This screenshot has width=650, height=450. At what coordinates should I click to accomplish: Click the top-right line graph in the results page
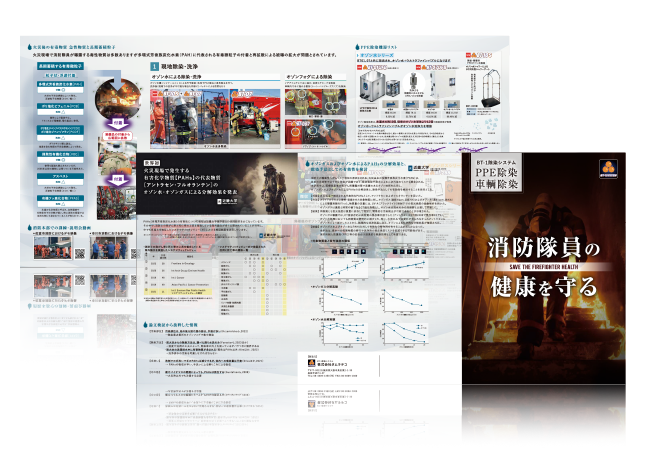404,268
